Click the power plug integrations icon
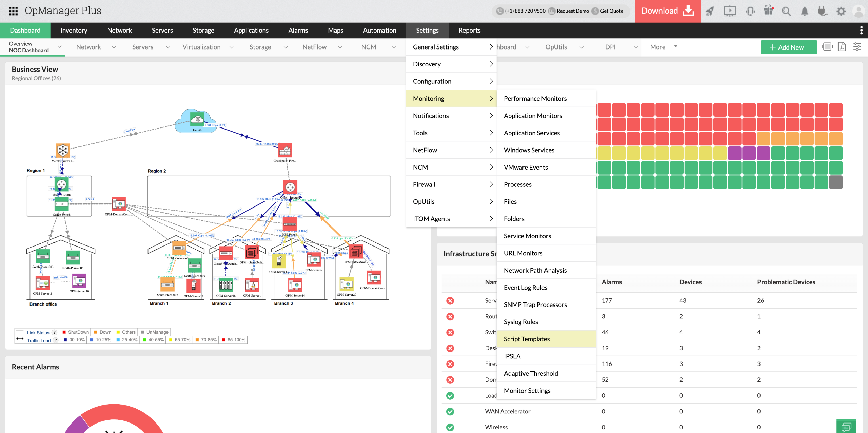Image resolution: width=868 pixels, height=433 pixels. pyautogui.click(x=822, y=11)
